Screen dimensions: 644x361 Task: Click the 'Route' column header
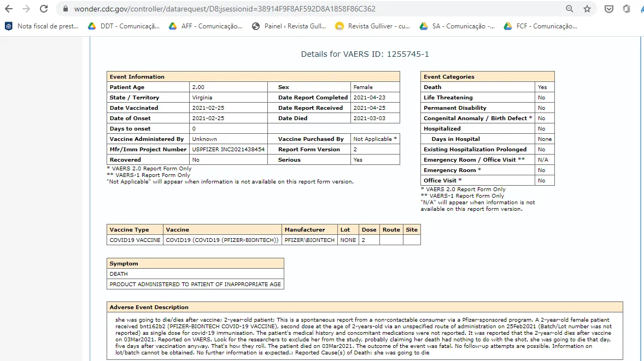point(391,230)
